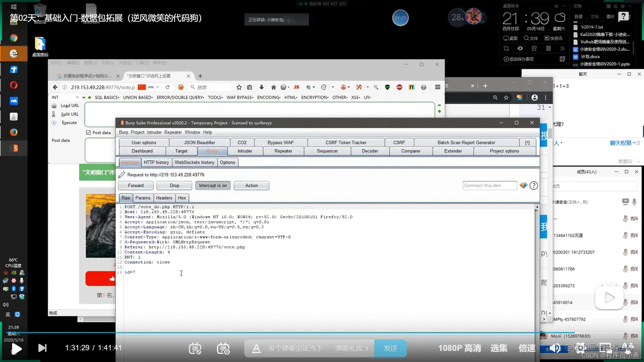644x362 pixels.
Task: Select the first Firefox tab 投票系统程序设计缺陷分
Action: pos(87,76)
